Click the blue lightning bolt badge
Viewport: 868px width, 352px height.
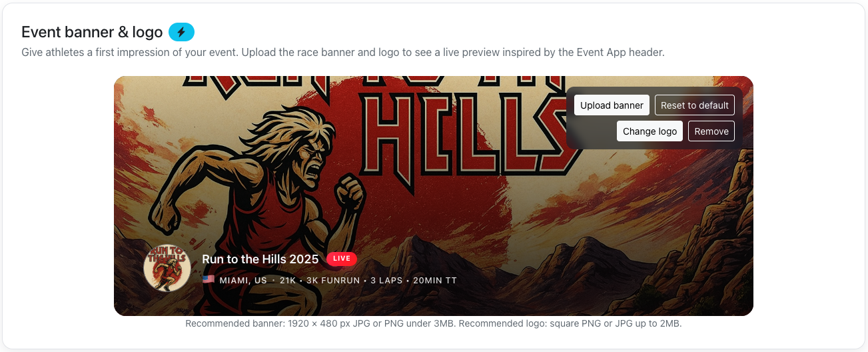click(x=181, y=32)
